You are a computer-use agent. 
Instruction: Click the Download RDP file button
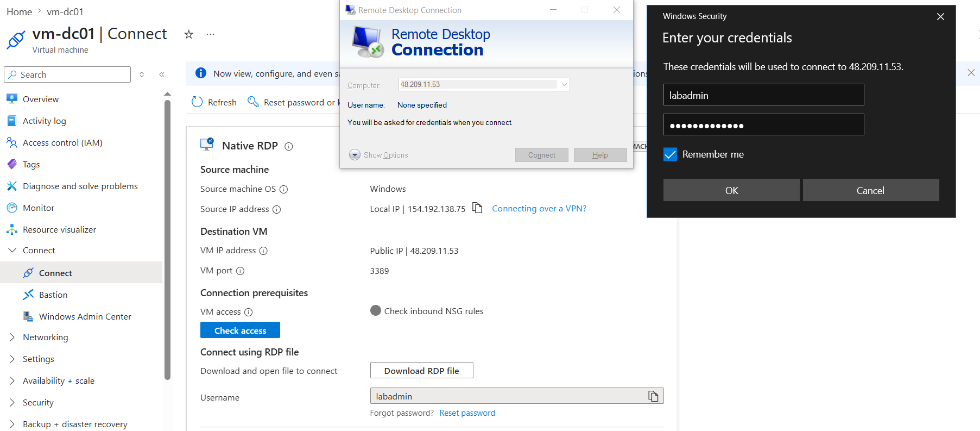coord(421,371)
